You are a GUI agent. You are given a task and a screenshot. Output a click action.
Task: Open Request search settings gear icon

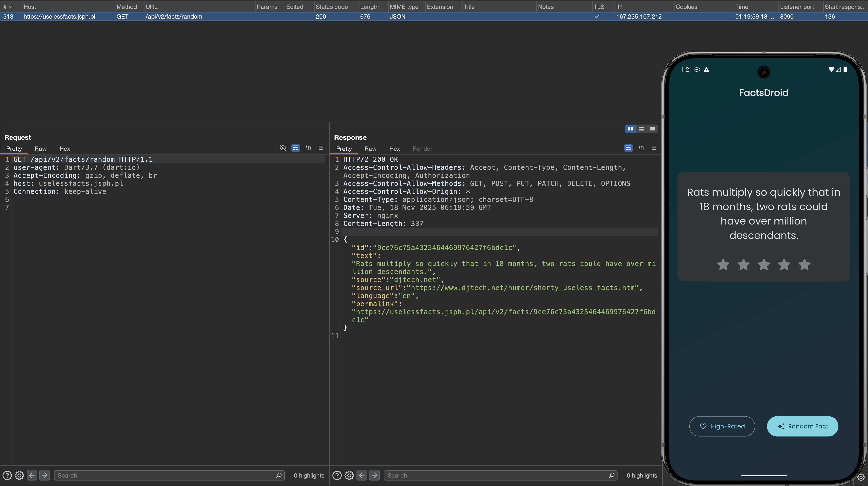click(19, 475)
